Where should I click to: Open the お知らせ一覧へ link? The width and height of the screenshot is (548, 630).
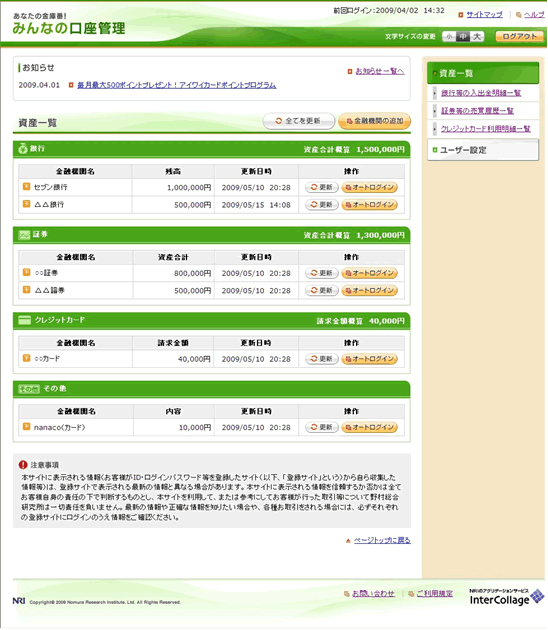[380, 71]
